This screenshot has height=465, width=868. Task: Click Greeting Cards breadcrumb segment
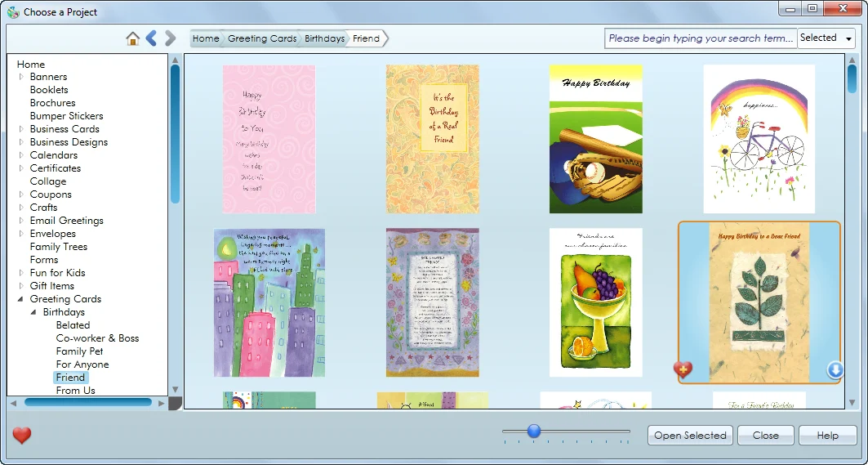pyautogui.click(x=262, y=38)
